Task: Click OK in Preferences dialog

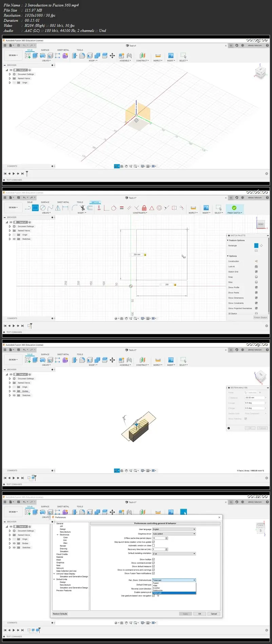Action: click(x=200, y=614)
